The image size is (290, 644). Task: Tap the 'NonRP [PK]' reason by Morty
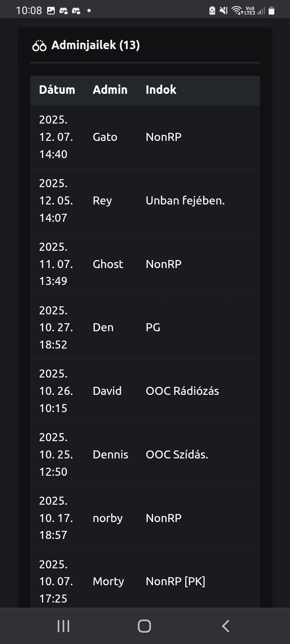(175, 581)
